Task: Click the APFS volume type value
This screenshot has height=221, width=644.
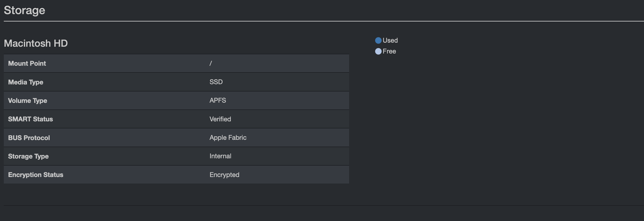Action: coord(218,100)
